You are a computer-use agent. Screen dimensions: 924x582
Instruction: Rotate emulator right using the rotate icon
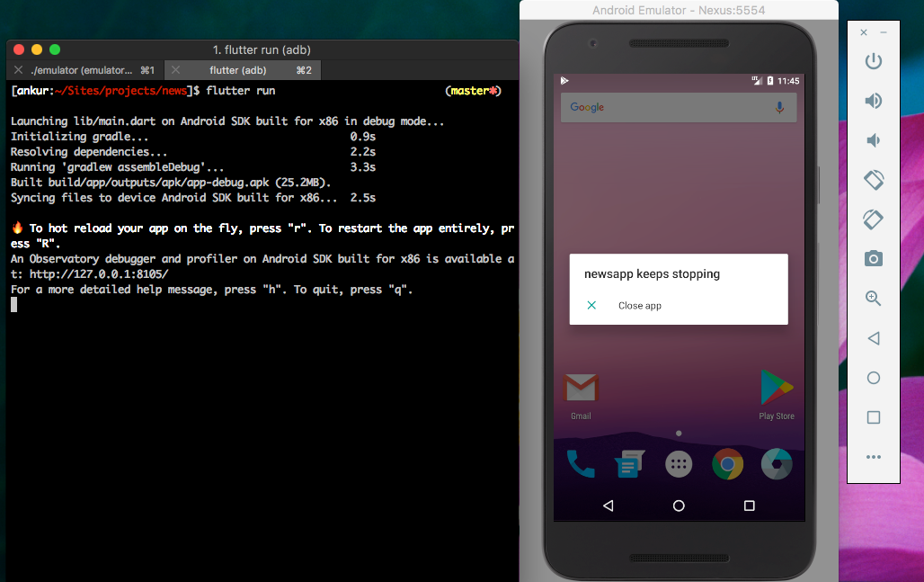874,219
